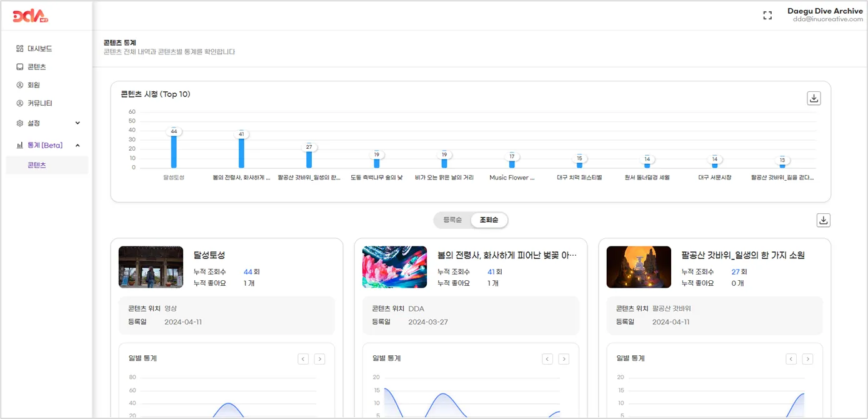
Task: Click the bar labeled 27 in chart
Action: click(x=309, y=159)
